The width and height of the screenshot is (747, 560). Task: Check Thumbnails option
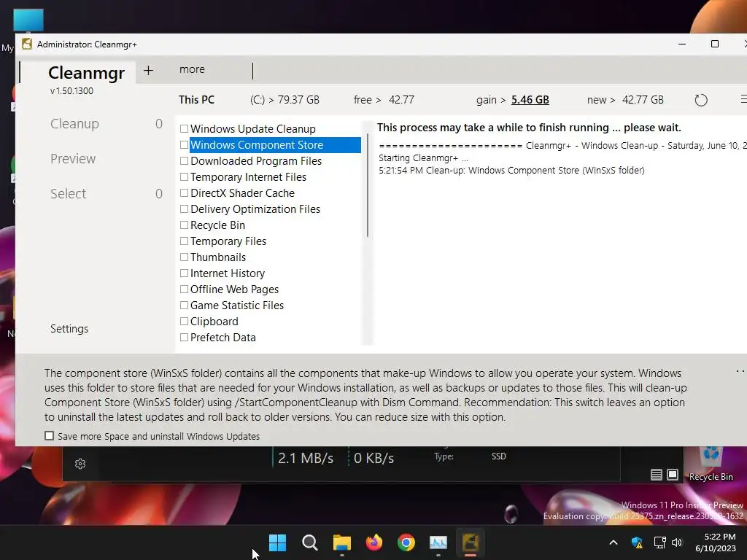pos(184,257)
